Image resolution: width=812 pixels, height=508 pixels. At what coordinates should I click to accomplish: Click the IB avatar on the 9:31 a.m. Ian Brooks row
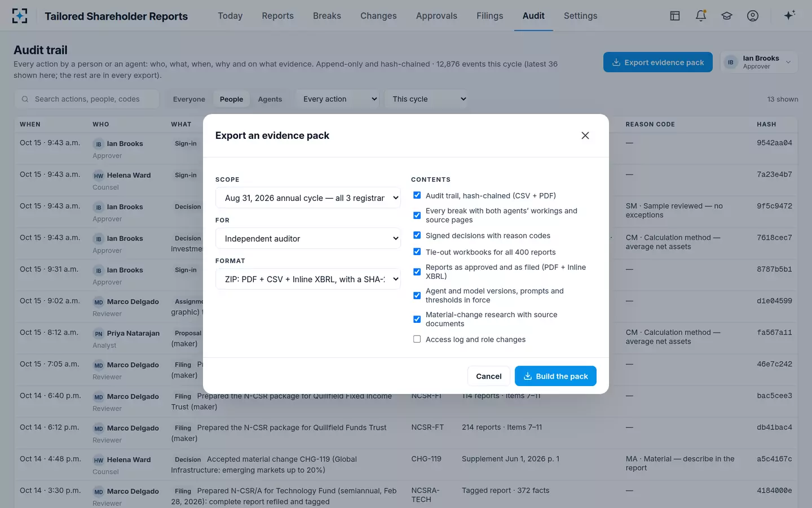(x=99, y=270)
